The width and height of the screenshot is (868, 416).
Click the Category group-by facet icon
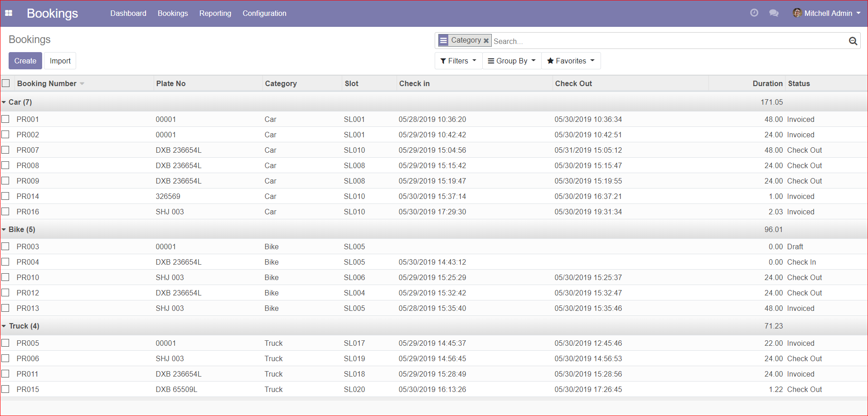tap(443, 40)
